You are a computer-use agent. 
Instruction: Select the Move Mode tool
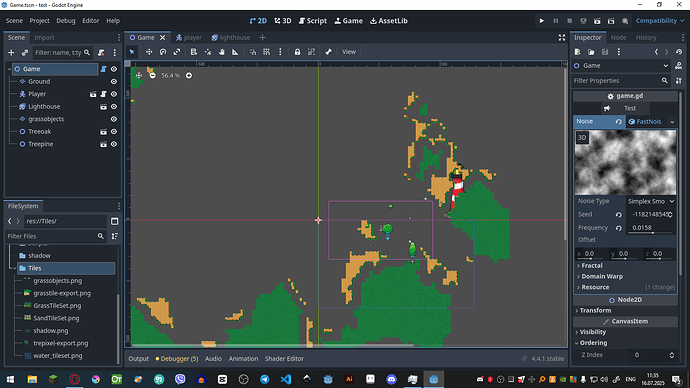coord(149,52)
